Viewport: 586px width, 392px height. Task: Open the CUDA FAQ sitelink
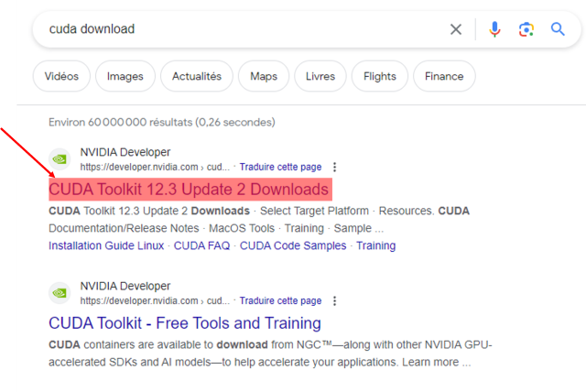[x=201, y=245]
